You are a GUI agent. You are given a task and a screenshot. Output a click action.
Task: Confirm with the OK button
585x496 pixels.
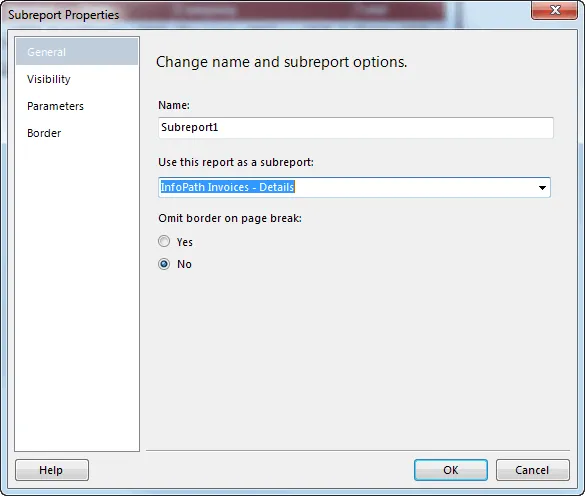(451, 470)
